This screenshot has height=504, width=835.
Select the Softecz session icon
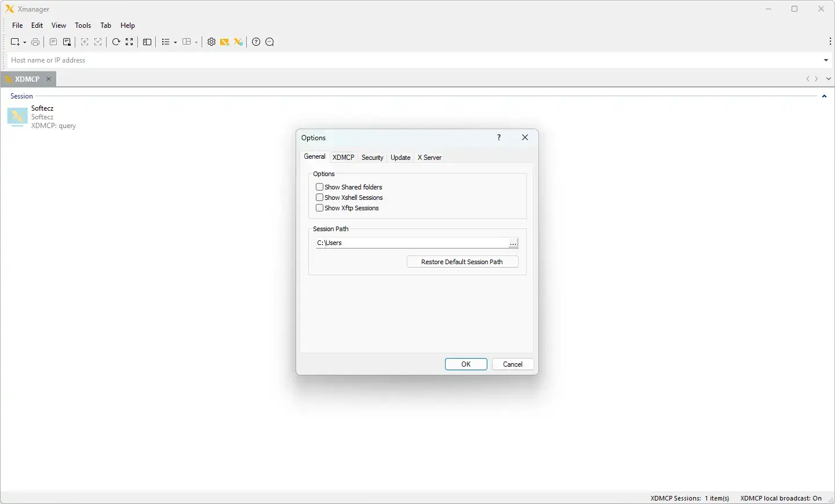tap(17, 117)
